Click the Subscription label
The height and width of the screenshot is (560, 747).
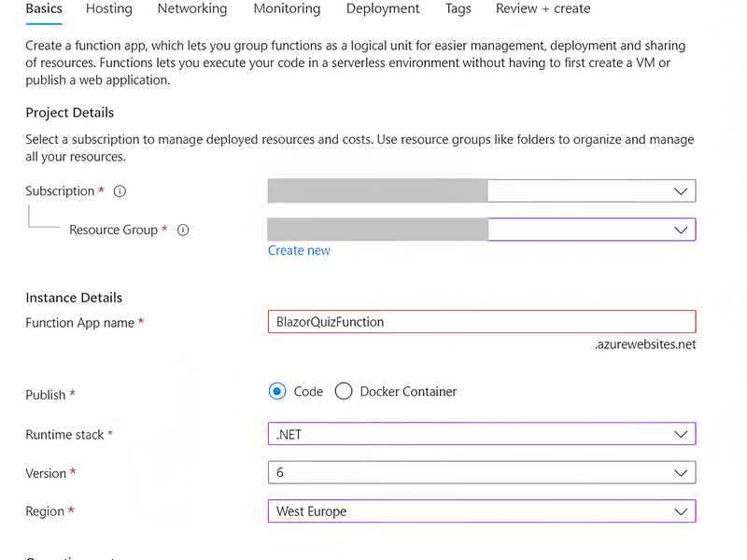click(60, 191)
